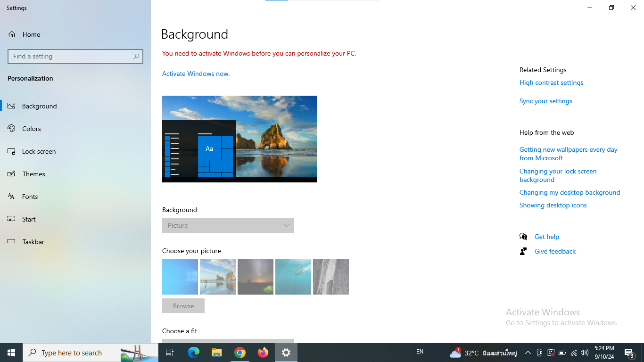
Task: Go to Lock screen settings
Action: [75, 151]
